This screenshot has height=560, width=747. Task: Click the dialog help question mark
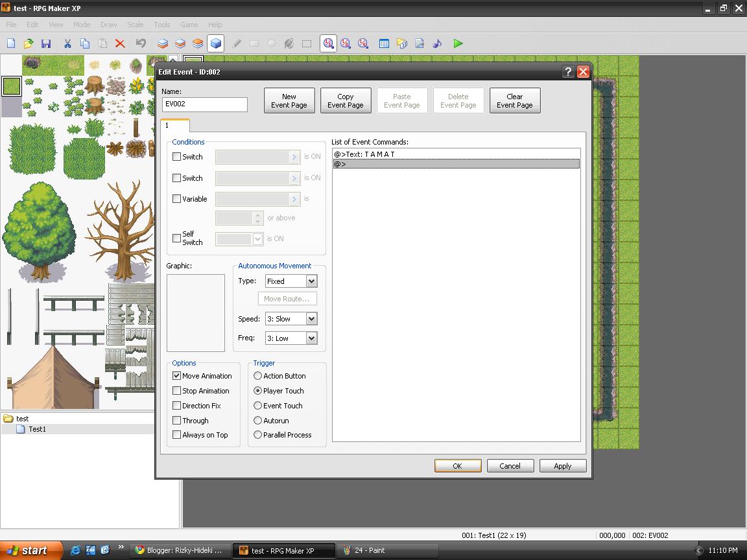[x=568, y=72]
